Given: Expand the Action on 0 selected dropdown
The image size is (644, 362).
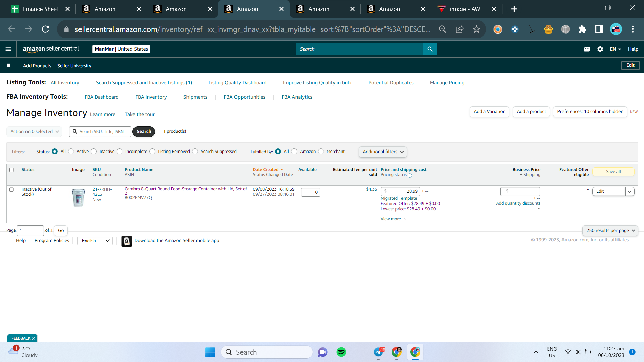Looking at the screenshot, I should point(34,132).
